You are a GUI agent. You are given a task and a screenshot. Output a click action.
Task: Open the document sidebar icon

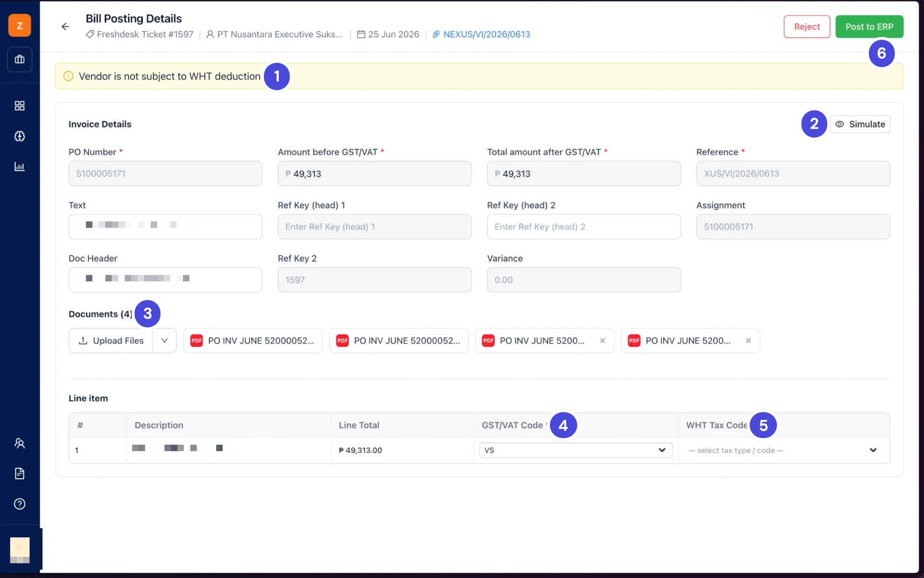pos(20,474)
